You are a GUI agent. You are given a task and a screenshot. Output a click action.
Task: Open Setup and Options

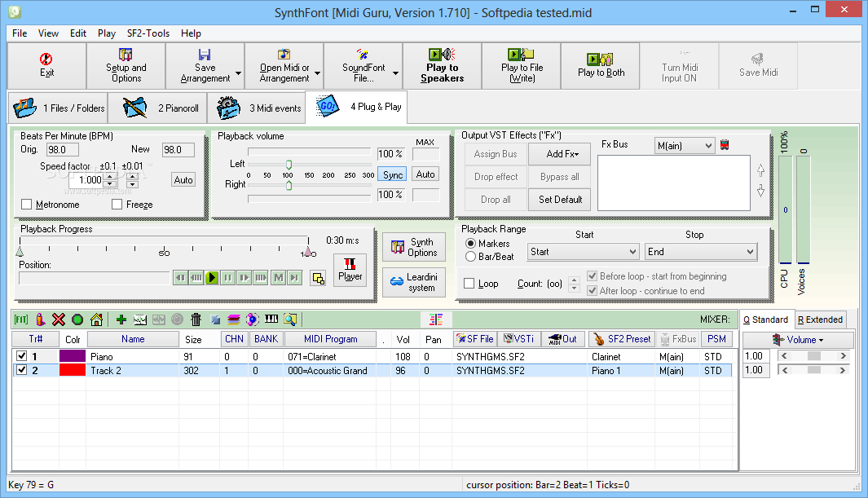coord(126,66)
